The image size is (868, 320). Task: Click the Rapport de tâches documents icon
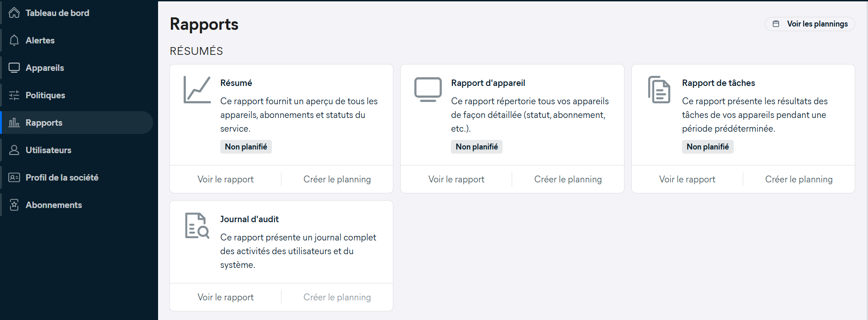point(659,90)
